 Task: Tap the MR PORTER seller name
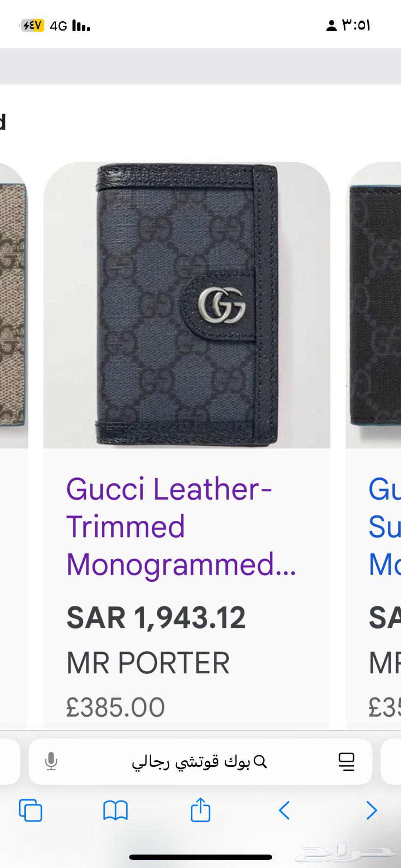click(148, 663)
